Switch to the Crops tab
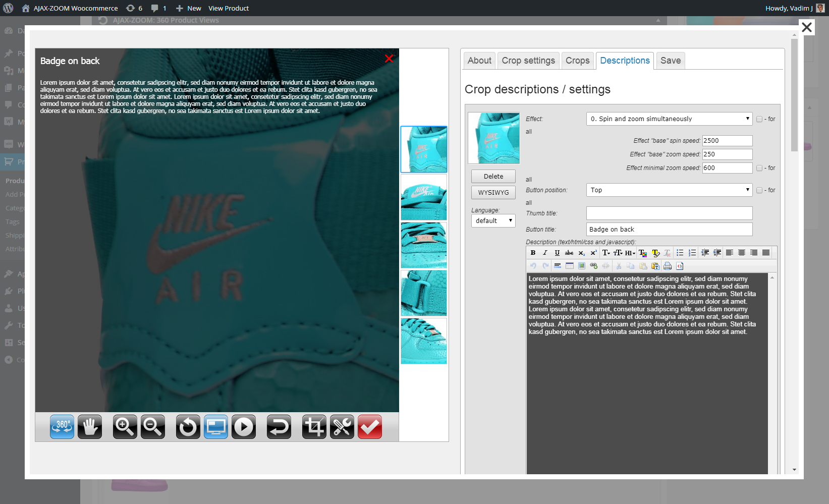This screenshot has height=504, width=829. tap(577, 61)
